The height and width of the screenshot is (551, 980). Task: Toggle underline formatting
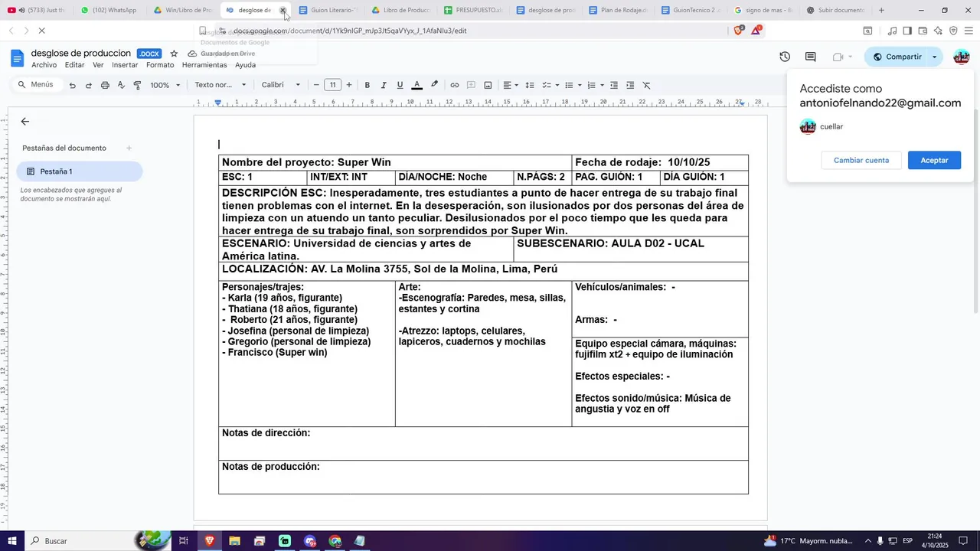coord(400,85)
